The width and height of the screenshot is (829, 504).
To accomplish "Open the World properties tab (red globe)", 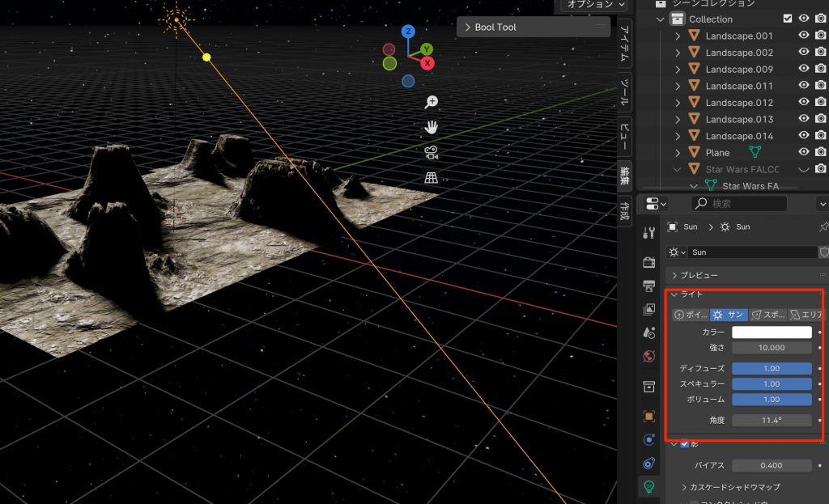I will (648, 356).
